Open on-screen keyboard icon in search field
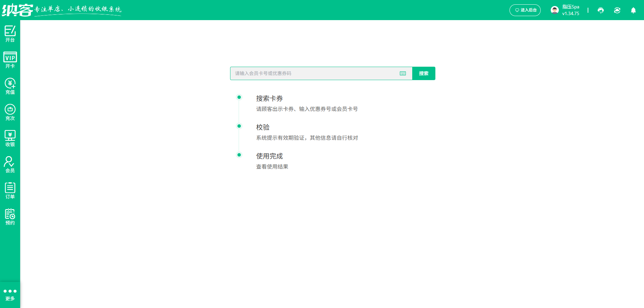Screen dimensions: 644x308 [x=403, y=73]
